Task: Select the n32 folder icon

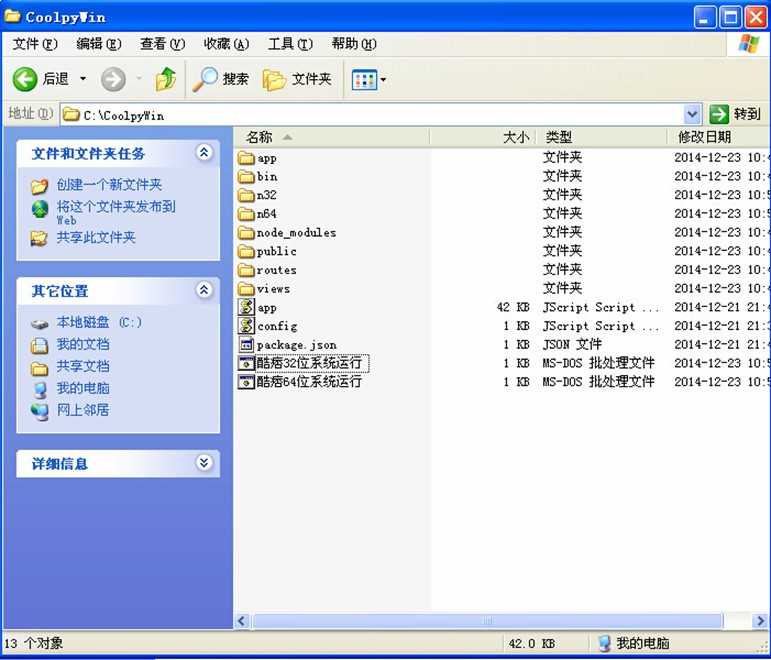Action: [x=246, y=196]
